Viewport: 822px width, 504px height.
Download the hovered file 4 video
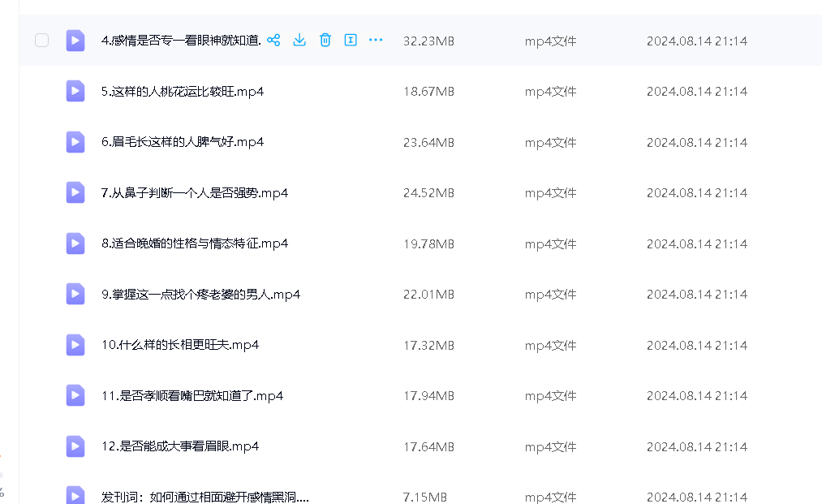click(299, 40)
